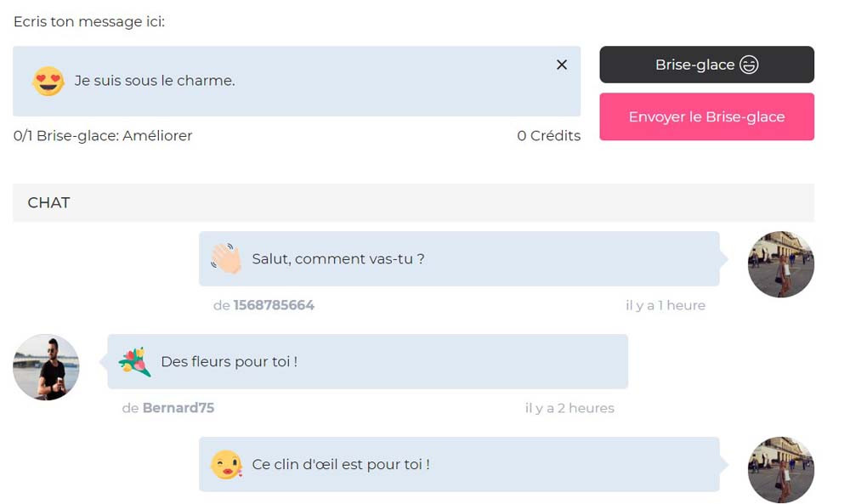This screenshot has height=504, width=850.
Task: Click the heart-eyes emoji in the message box
Action: 48,81
